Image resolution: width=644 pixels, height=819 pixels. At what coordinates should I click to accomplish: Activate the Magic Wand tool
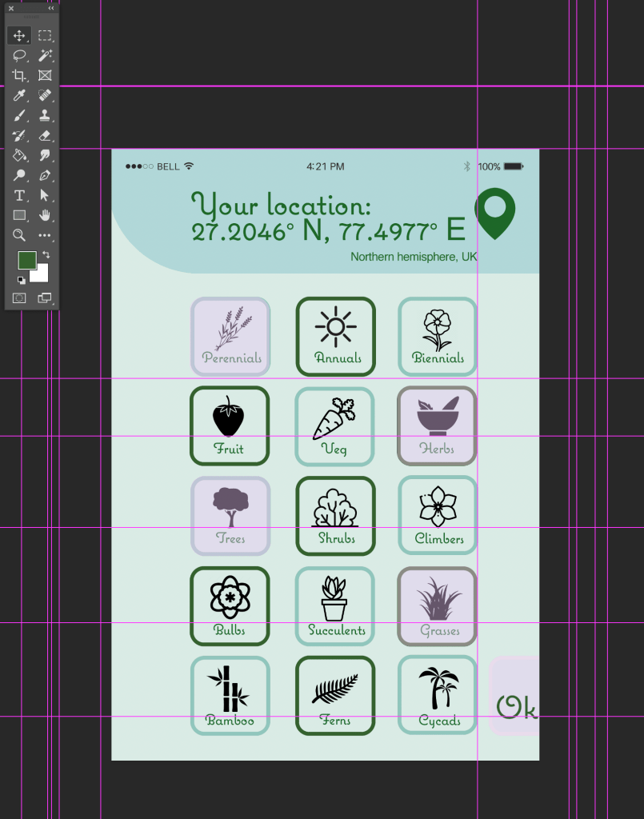45,56
